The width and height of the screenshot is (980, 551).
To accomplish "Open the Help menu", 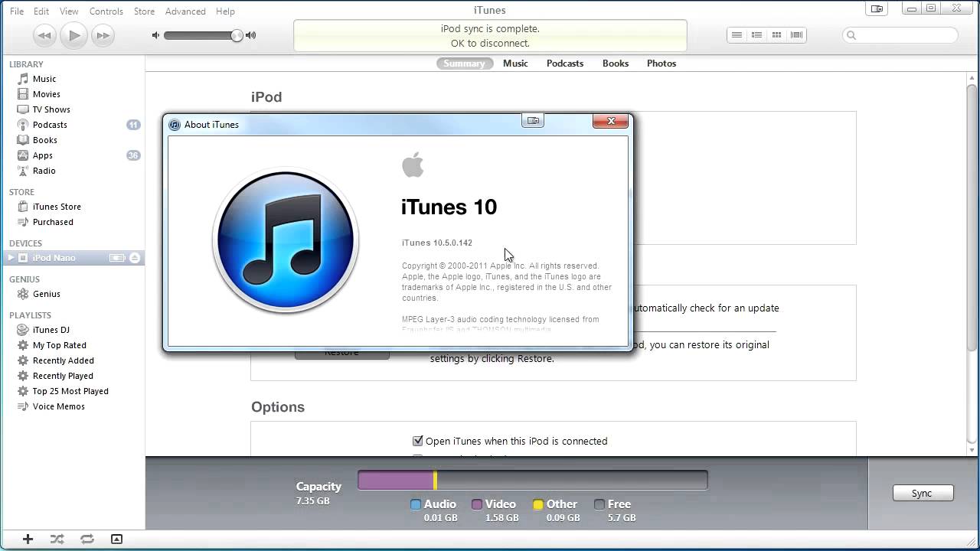I will (x=225, y=11).
